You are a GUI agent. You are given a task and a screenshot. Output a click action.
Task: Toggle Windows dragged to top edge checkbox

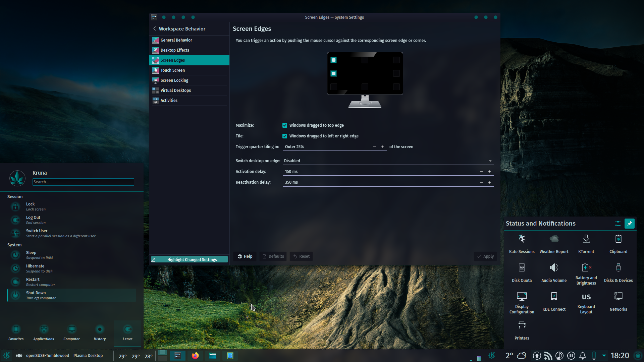pyautogui.click(x=285, y=125)
